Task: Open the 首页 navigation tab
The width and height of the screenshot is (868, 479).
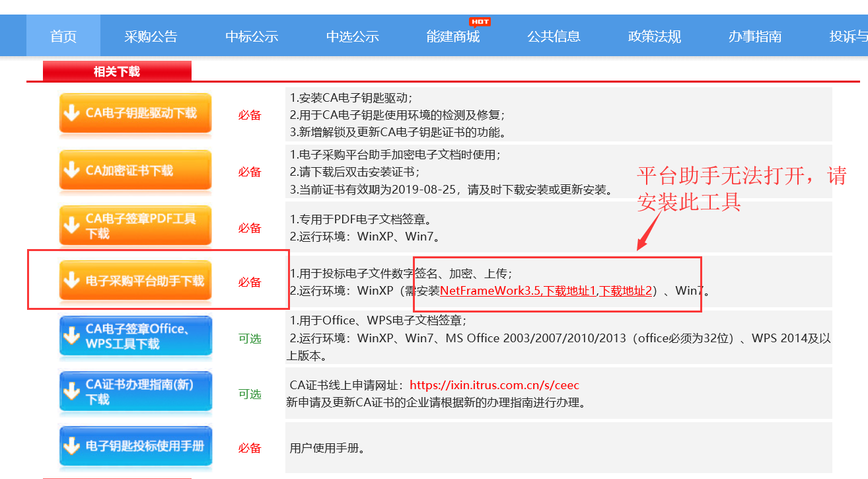Action: coord(63,37)
